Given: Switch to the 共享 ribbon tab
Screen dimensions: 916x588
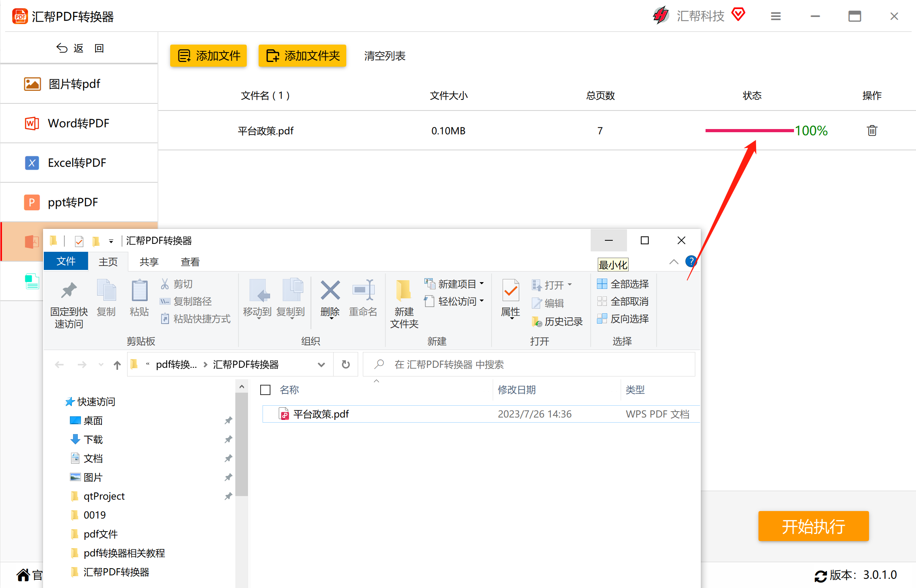Looking at the screenshot, I should [x=149, y=262].
